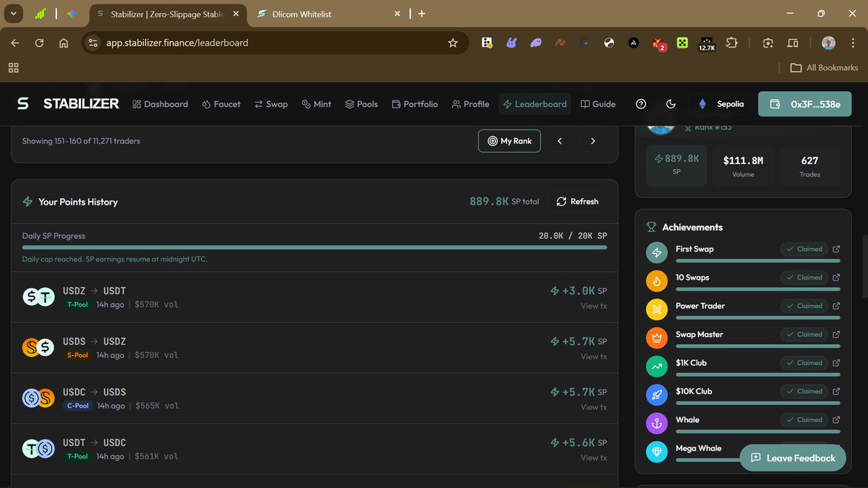Open the Mint page
The height and width of the screenshot is (488, 868).
(316, 104)
